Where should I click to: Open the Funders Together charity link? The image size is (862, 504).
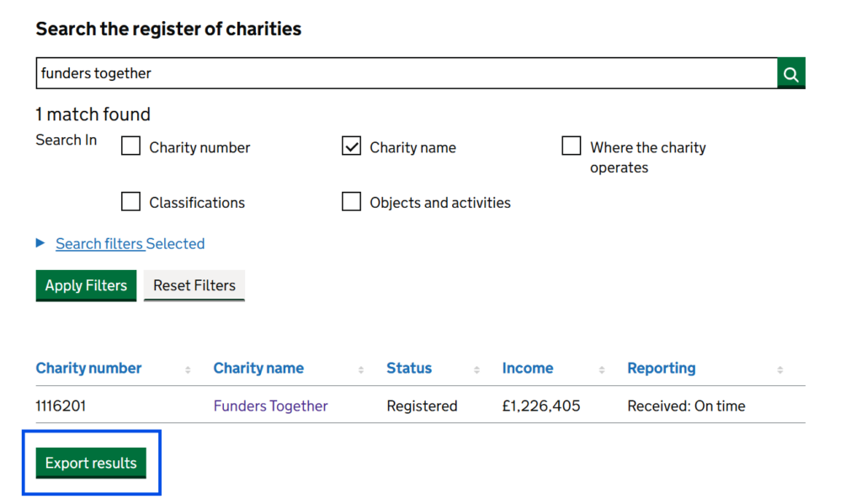[x=270, y=406]
